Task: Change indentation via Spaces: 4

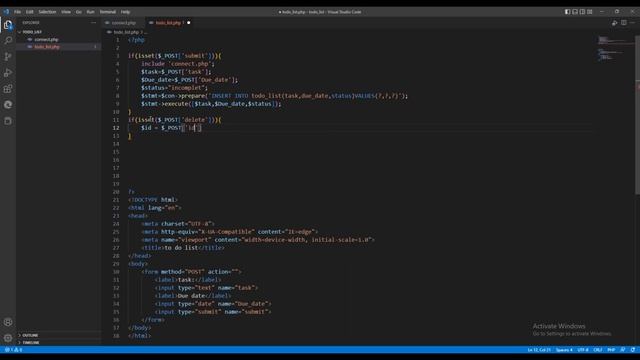Action: click(x=564, y=350)
